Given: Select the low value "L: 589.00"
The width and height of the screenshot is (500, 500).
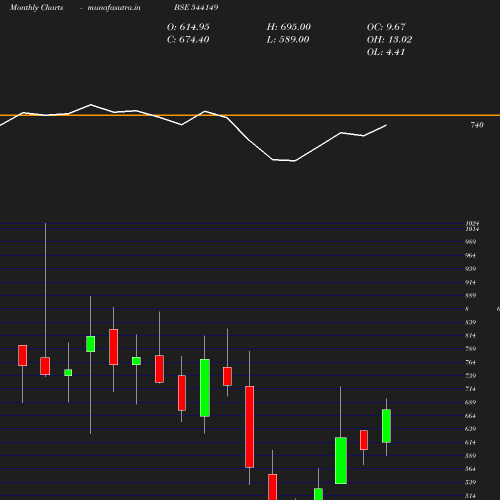Looking at the screenshot, I should pyautogui.click(x=288, y=40).
